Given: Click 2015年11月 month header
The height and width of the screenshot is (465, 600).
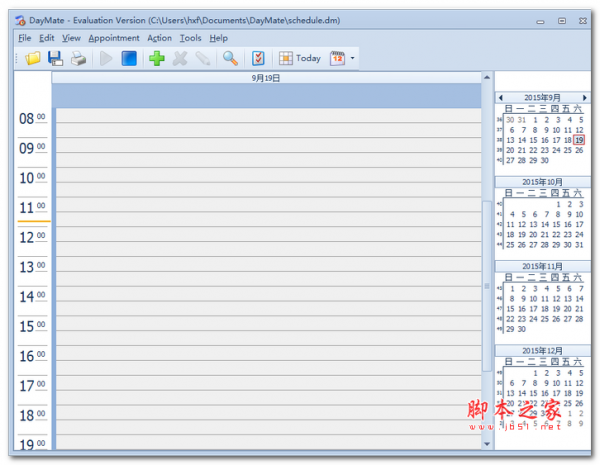Looking at the screenshot, I should [x=542, y=266].
